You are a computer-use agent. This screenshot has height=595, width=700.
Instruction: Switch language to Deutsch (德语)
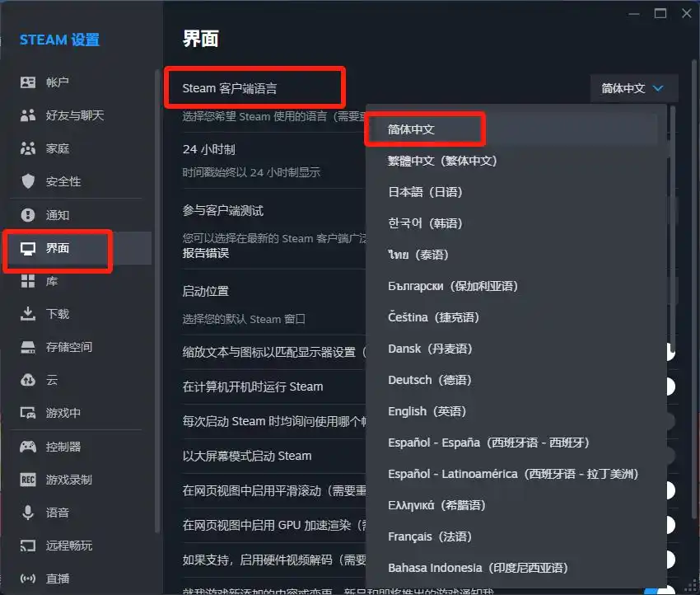511,380
